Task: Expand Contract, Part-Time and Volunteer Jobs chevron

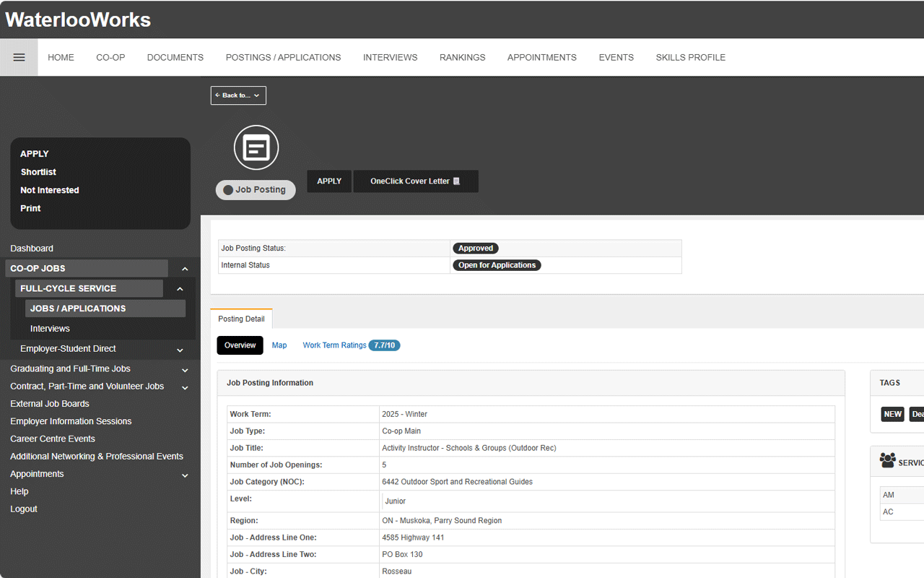Action: tap(185, 387)
